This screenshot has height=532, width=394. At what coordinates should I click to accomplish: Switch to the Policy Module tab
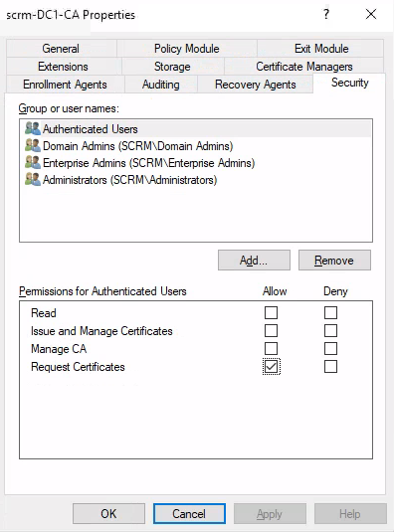click(x=187, y=49)
